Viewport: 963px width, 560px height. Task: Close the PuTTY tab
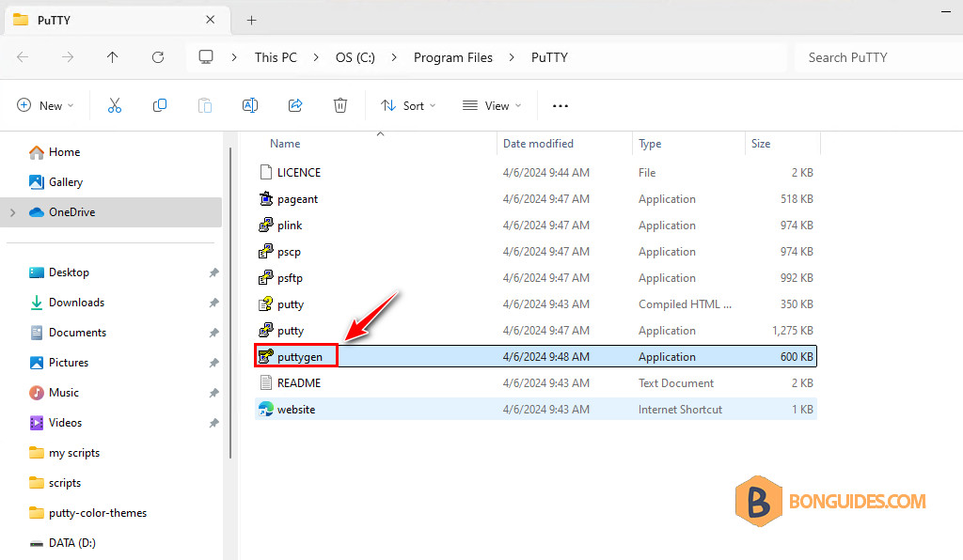210,20
